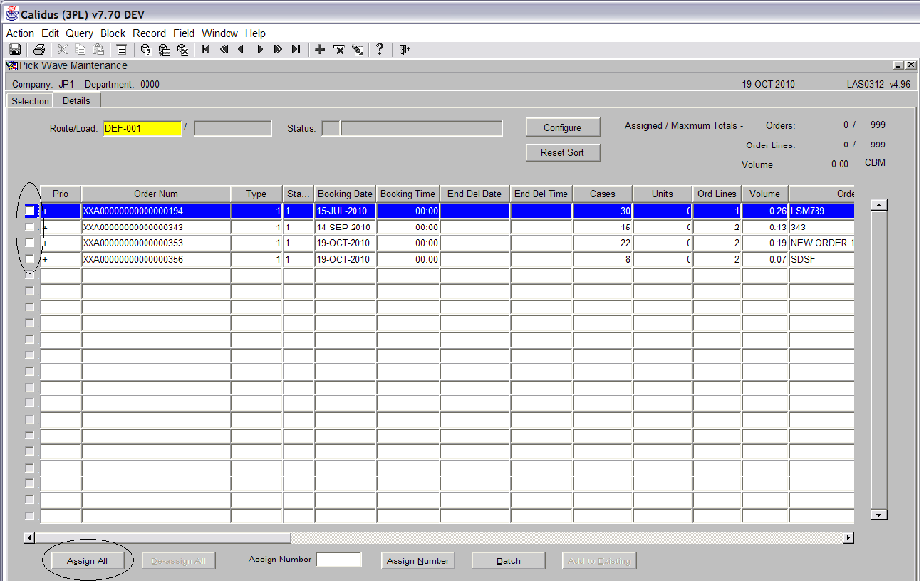The image size is (924, 583).
Task: Click the SDSF cell
Action: pyautogui.click(x=821, y=259)
